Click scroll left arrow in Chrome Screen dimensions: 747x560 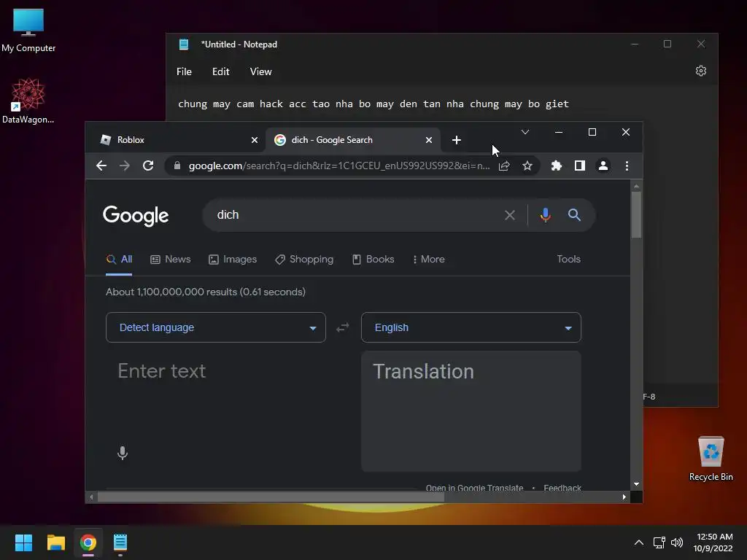pos(91,497)
